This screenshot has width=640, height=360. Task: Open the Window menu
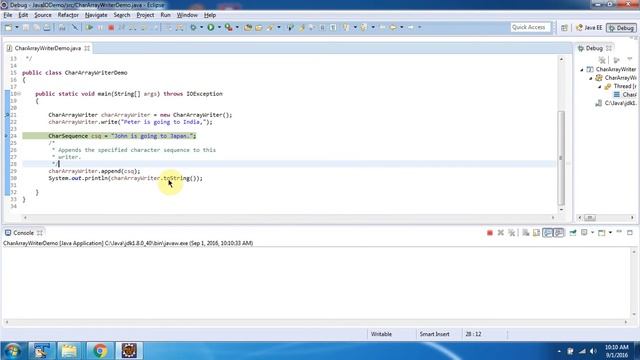click(x=187, y=15)
